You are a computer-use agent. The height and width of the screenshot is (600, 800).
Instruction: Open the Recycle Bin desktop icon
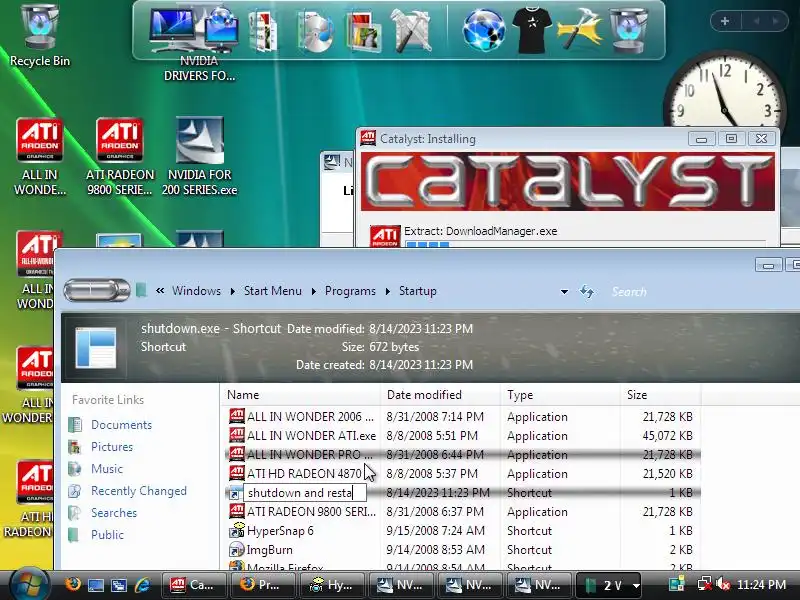pyautogui.click(x=39, y=35)
